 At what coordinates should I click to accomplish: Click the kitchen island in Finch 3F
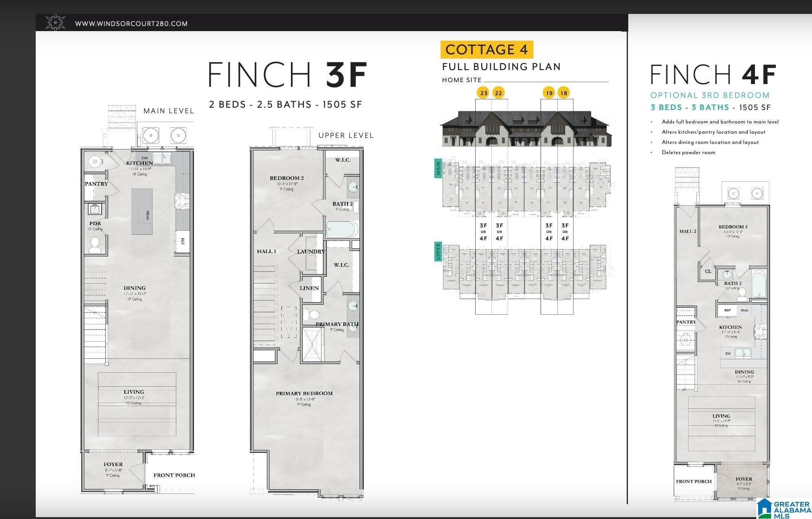click(x=142, y=212)
